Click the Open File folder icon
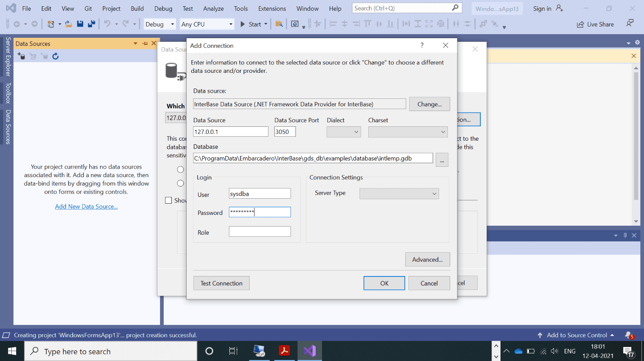Image resolution: width=644 pixels, height=361 pixels. [68, 24]
